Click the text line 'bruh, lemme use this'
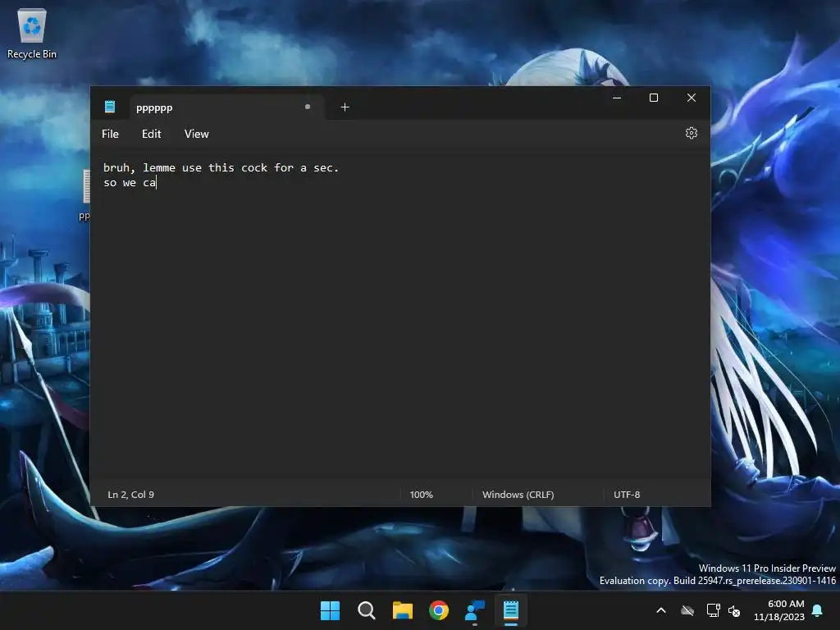The height and width of the screenshot is (630, 840). point(168,167)
